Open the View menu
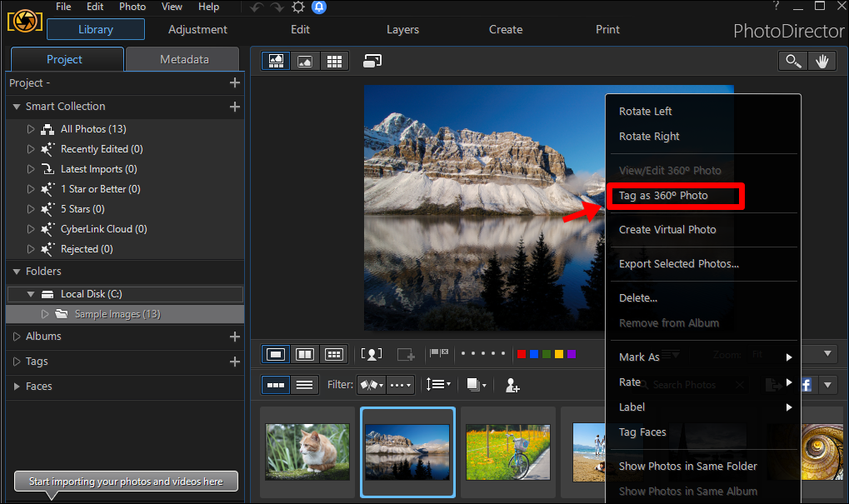Viewport: 849px width, 504px height. 172,7
